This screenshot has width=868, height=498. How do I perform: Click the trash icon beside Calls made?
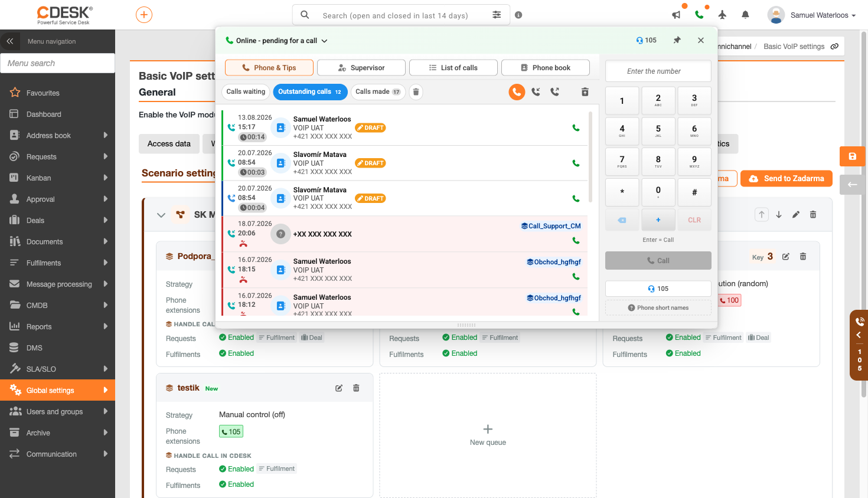tap(416, 92)
